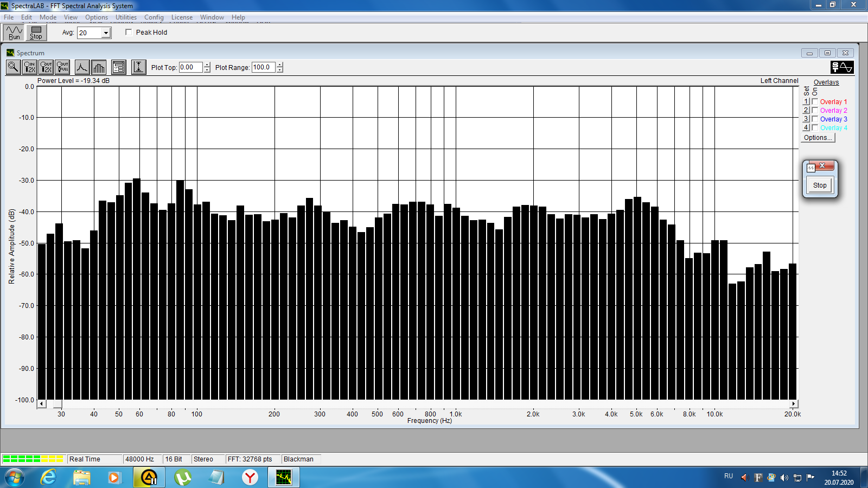Enable the Peak Hold checkbox

(129, 32)
